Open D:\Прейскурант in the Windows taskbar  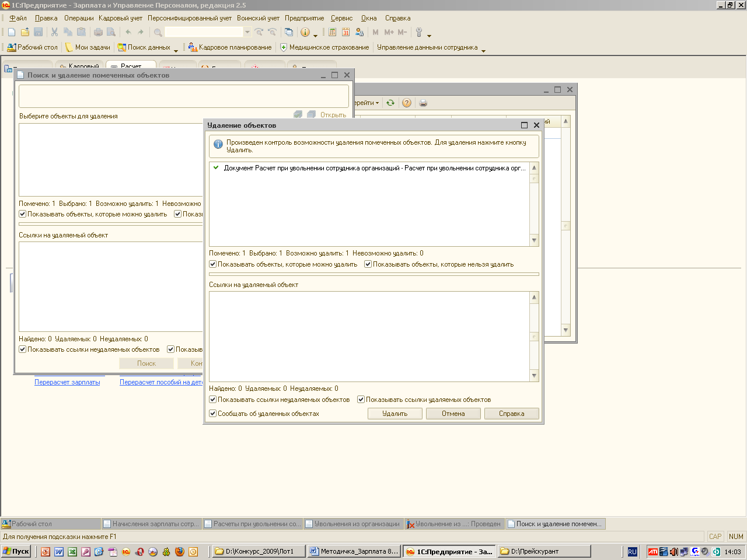point(544,551)
